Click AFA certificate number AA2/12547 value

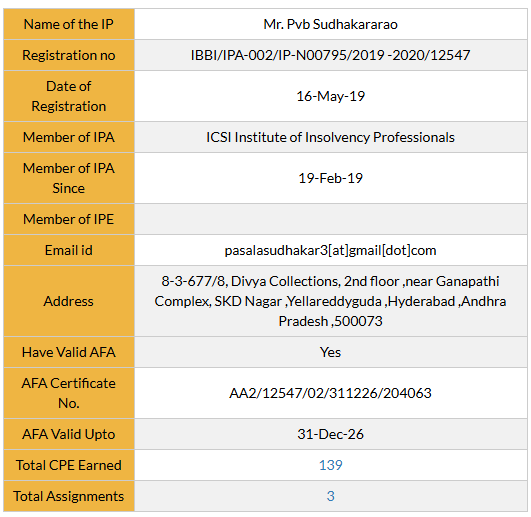click(x=330, y=393)
